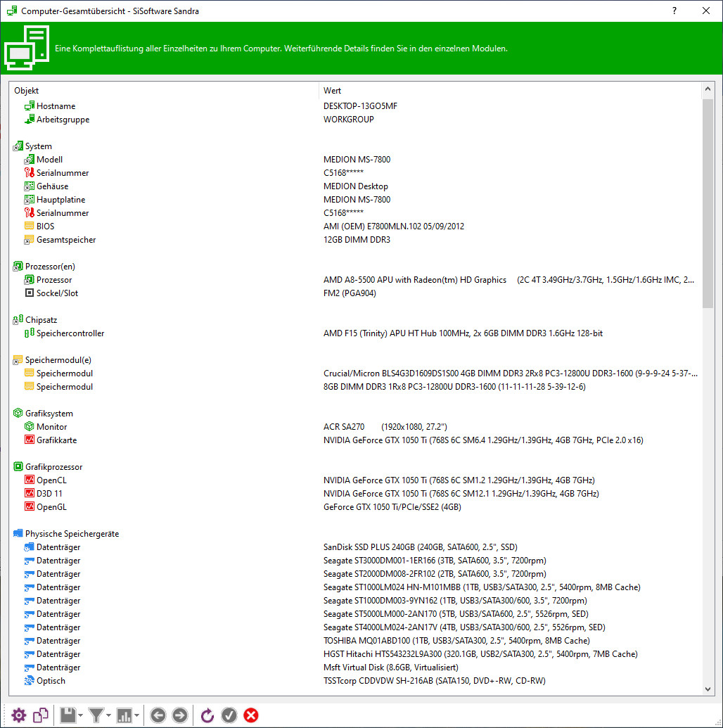Click the Gehäuse row icon
The height and width of the screenshot is (728, 723).
pos(30,186)
